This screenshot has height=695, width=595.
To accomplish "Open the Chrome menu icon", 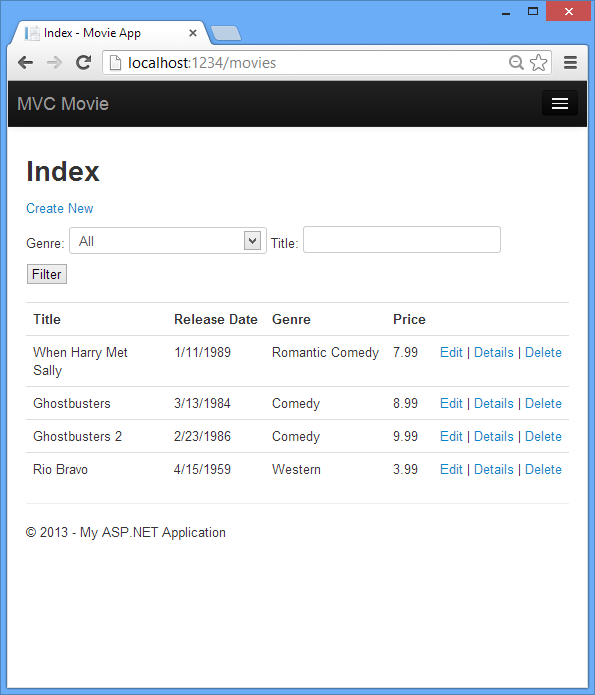I will (x=570, y=63).
